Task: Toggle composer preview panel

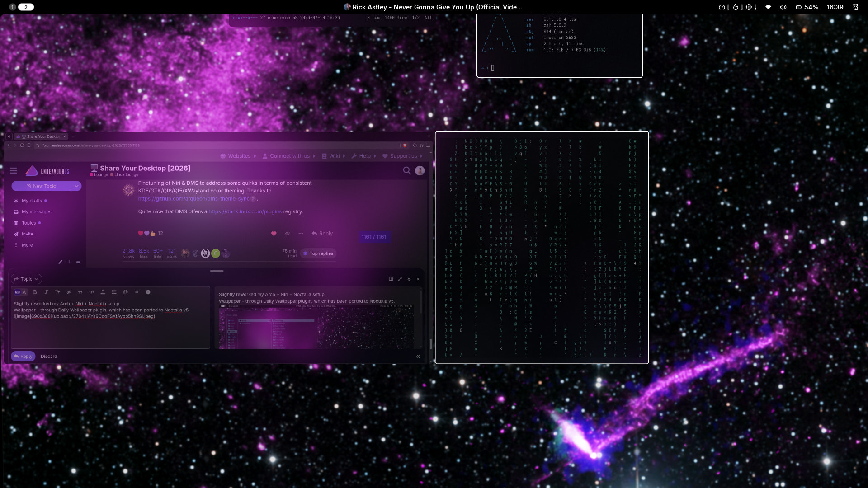Action: pos(391,279)
